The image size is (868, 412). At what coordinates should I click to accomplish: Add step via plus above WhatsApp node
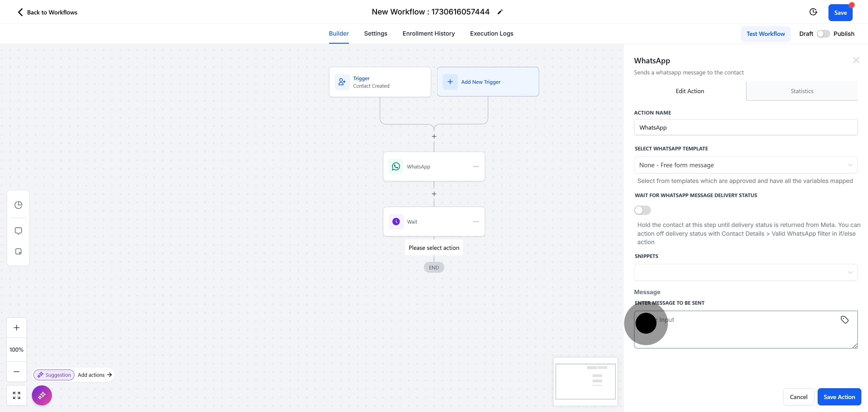click(x=434, y=137)
